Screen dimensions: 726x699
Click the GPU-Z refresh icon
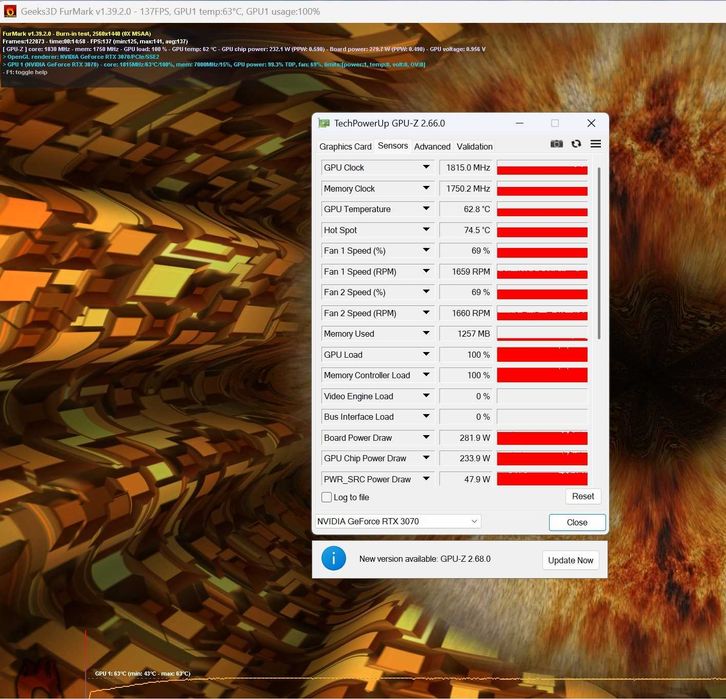coord(576,144)
